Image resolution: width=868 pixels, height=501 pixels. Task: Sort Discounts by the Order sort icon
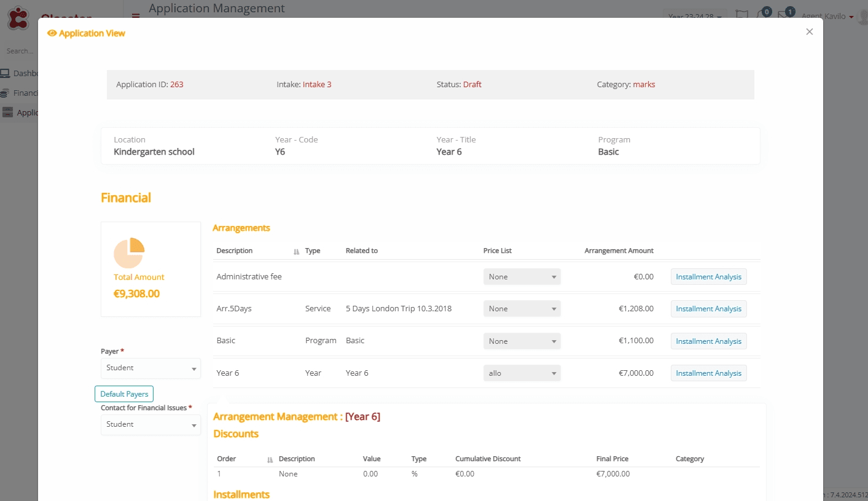[x=270, y=459]
